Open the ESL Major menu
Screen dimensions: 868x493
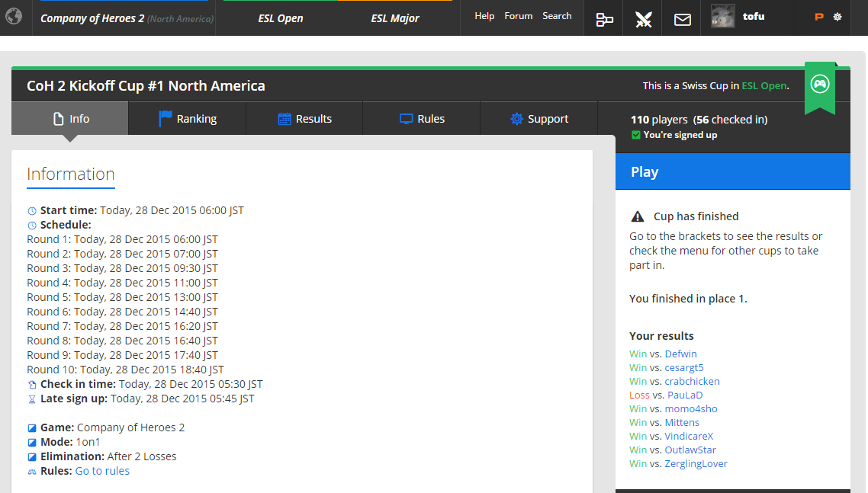(395, 18)
